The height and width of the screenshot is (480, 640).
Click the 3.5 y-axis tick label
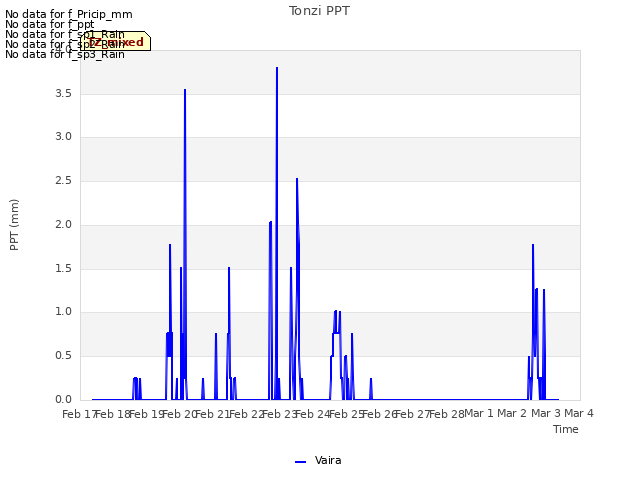[x=63, y=93]
